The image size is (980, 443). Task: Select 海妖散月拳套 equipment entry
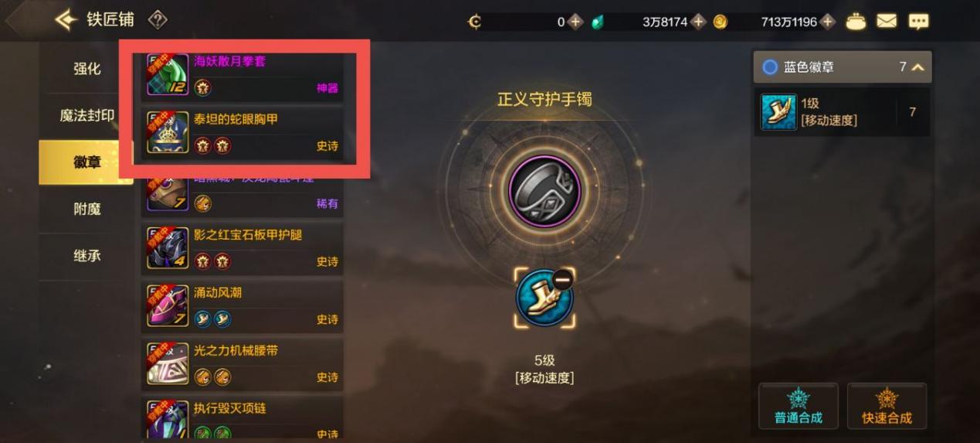(x=242, y=74)
